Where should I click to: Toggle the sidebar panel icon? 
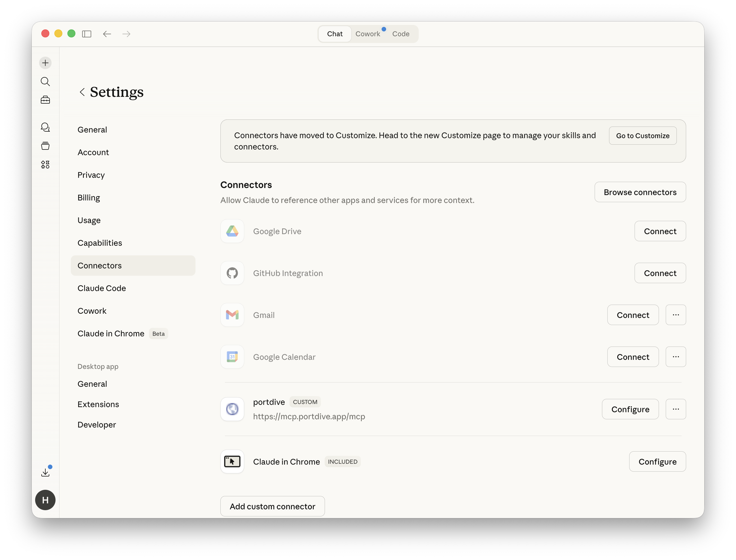point(87,34)
